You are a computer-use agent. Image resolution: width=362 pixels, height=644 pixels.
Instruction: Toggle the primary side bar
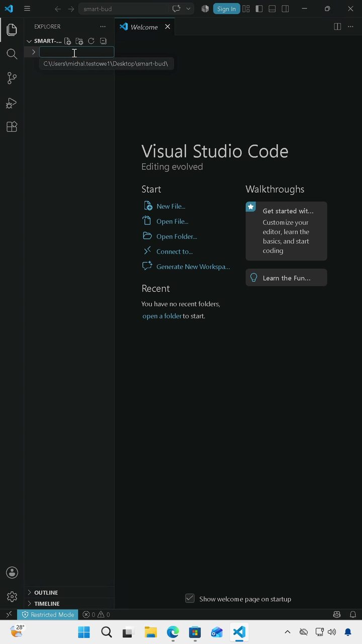pos(259,9)
